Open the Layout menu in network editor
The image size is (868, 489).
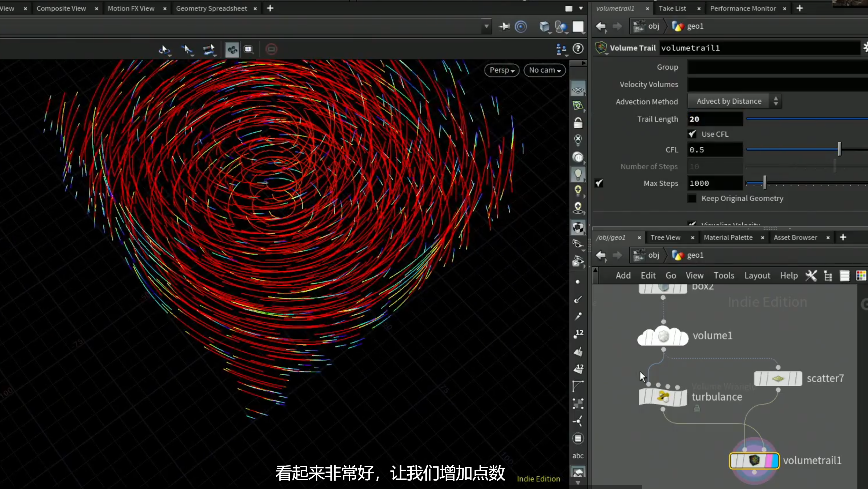[x=757, y=276]
